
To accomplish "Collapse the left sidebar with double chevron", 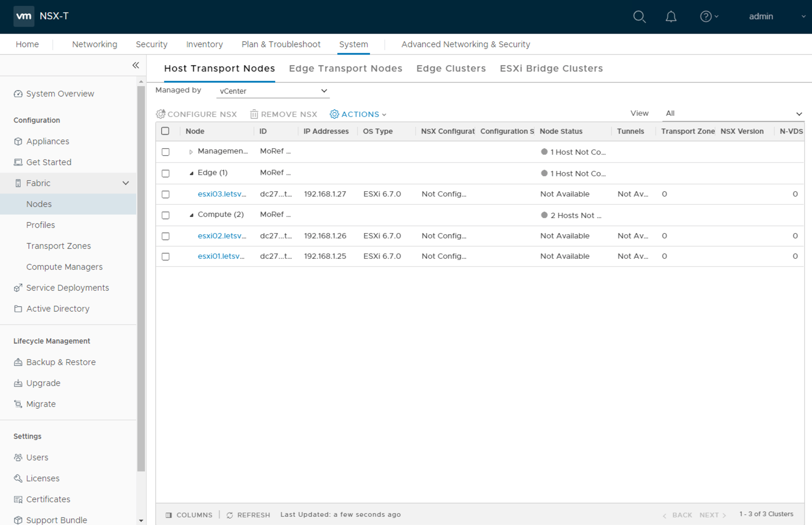I will (x=136, y=65).
